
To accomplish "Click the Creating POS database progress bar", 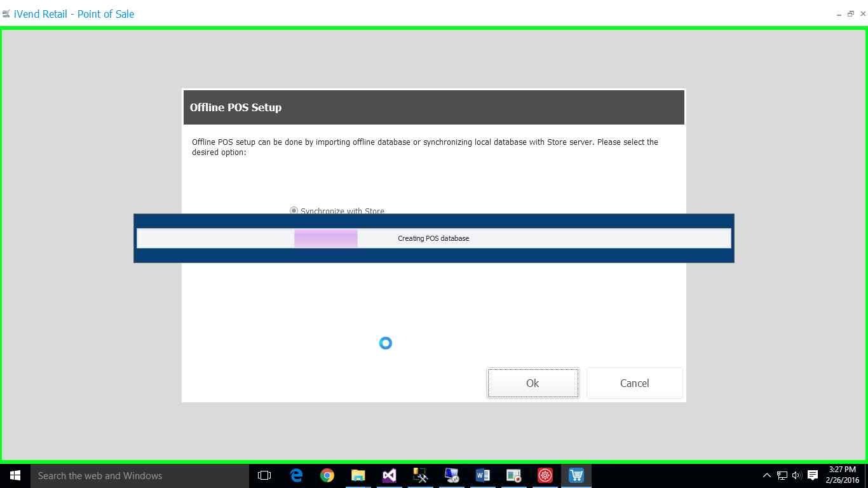I will coord(433,238).
